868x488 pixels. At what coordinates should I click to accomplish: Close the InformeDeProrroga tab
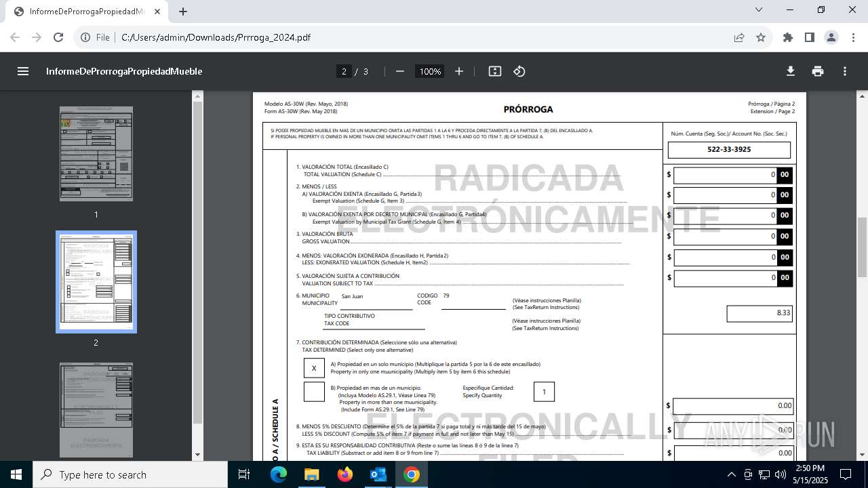point(157,12)
